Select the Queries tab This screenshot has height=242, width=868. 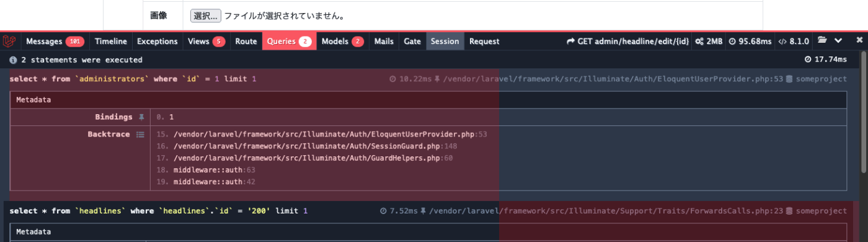point(289,42)
